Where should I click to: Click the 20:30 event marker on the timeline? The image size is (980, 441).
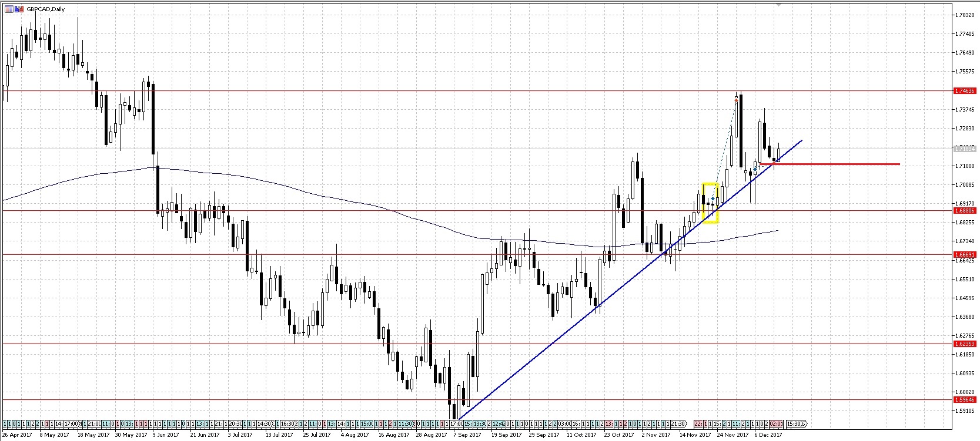coord(235,423)
